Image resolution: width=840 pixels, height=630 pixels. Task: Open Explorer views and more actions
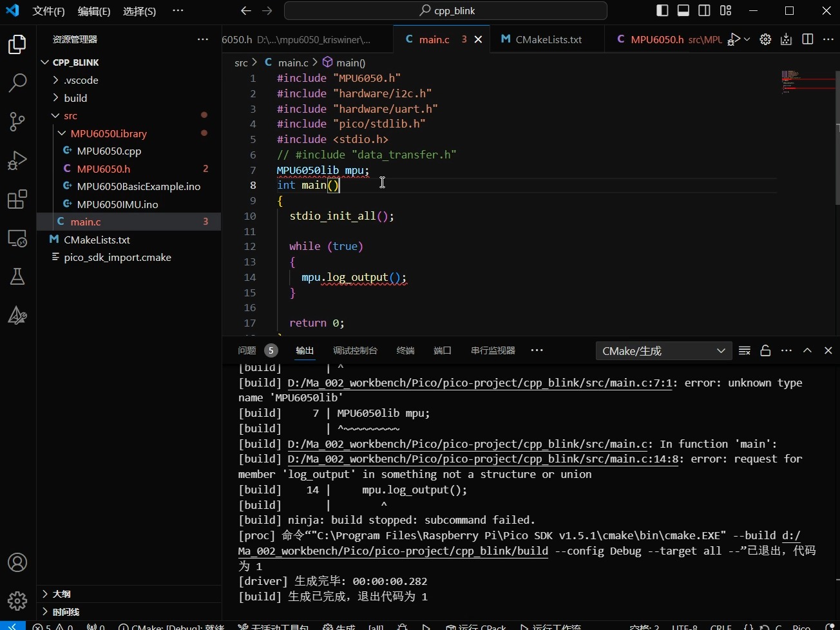pyautogui.click(x=203, y=39)
